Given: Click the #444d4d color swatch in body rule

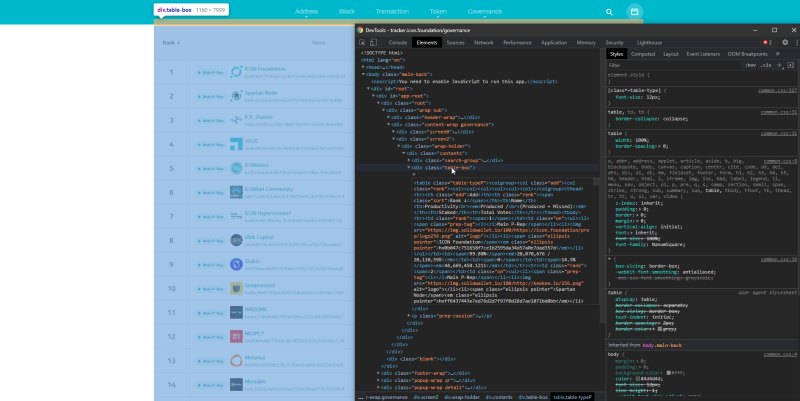Looking at the screenshot, I should 638,379.
